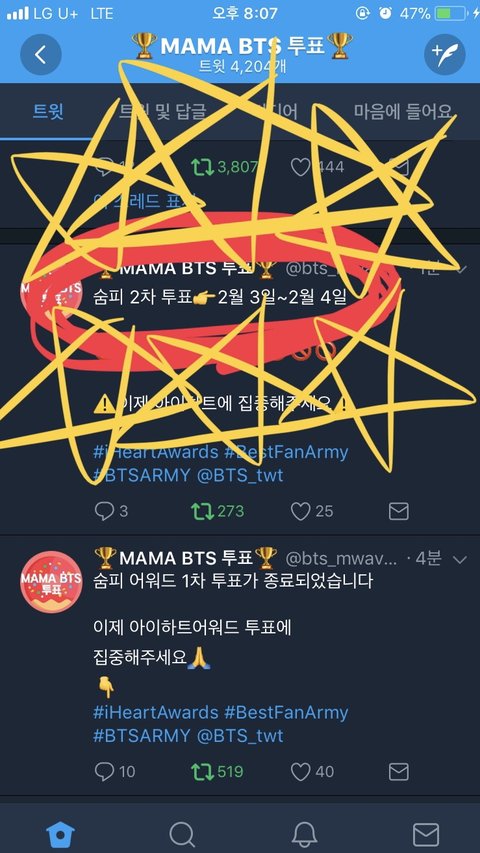Like the tweet showing 25 likes
Screen dimensions: 480x853
(x=312, y=511)
